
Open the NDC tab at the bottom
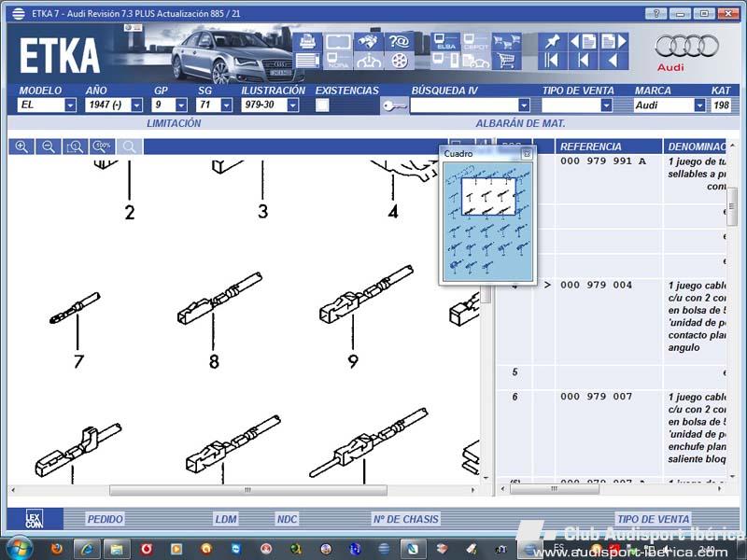[x=287, y=519]
